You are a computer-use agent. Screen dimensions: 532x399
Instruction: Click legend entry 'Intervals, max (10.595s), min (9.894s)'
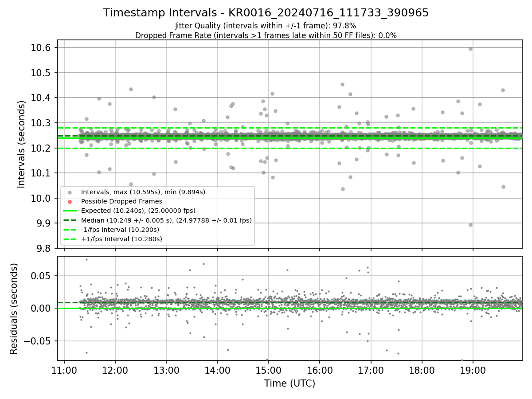pos(143,192)
